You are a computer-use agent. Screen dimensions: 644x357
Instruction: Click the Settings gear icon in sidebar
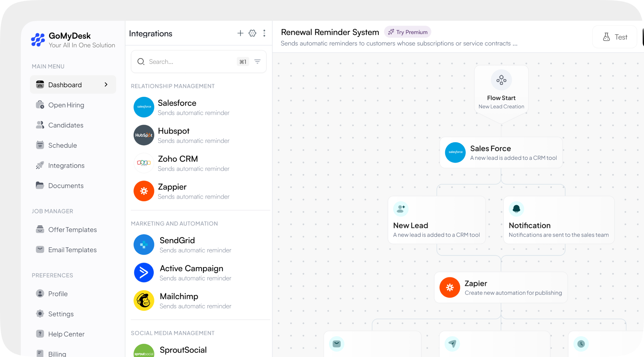pos(40,314)
